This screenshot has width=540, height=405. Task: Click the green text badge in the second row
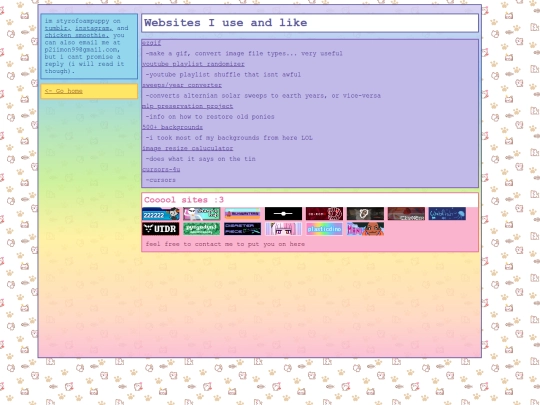tap(201, 229)
